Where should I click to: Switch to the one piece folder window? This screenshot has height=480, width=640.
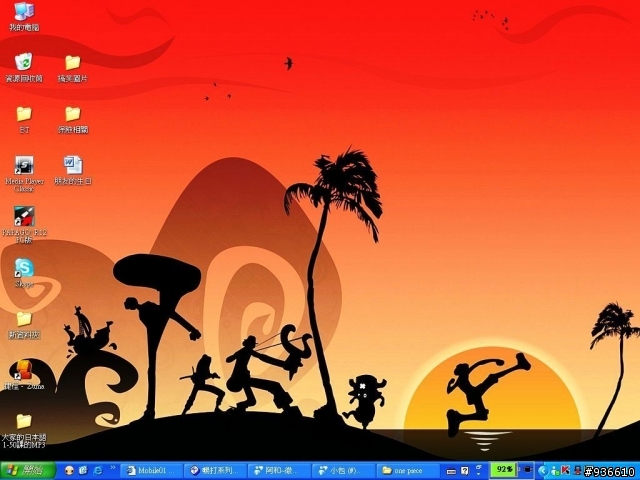point(407,471)
